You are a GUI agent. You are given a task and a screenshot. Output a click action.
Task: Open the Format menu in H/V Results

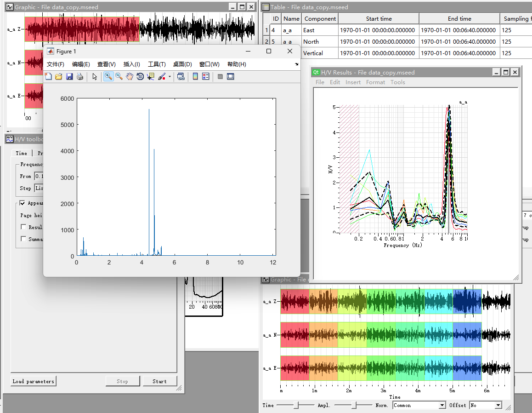[375, 82]
